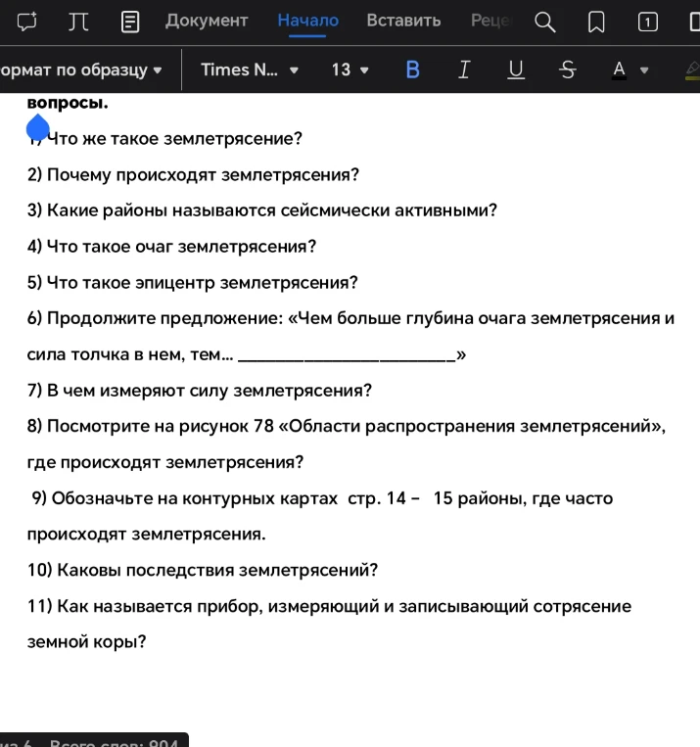700x747 pixels.
Task: Click question 3 about сейсмически активными
Action: (262, 210)
